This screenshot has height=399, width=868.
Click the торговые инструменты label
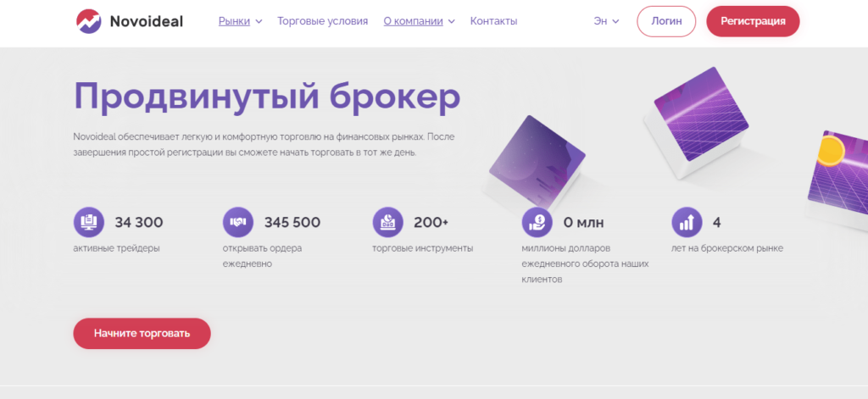(x=422, y=248)
